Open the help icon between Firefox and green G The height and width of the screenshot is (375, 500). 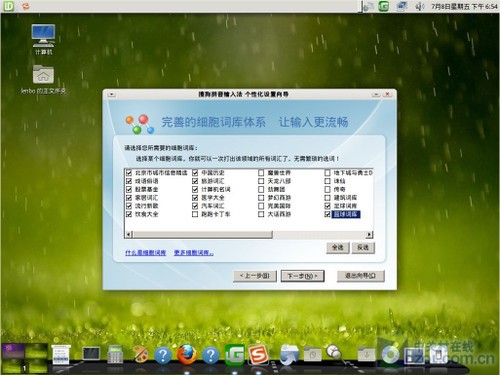pos(211,355)
